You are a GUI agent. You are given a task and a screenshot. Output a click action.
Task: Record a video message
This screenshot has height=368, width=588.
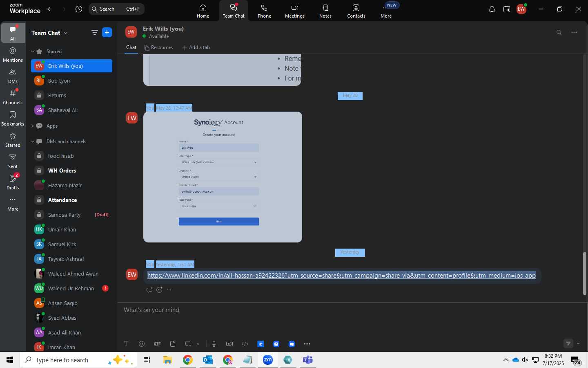coord(229,344)
